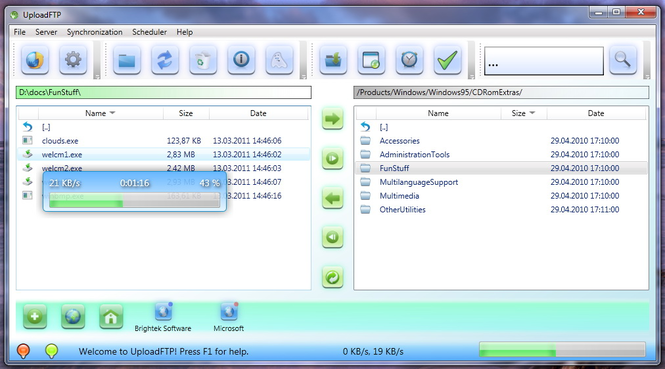Select the OtherUtilities remote folder
This screenshot has width=665, height=369.
(x=501, y=210)
